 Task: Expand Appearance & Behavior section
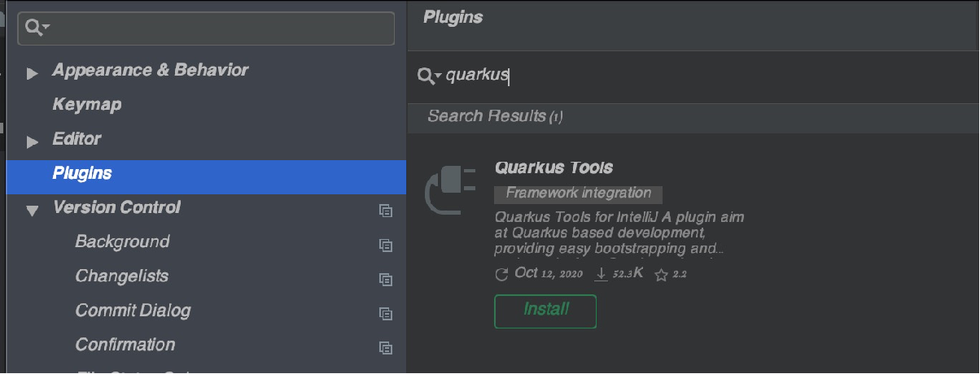33,74
